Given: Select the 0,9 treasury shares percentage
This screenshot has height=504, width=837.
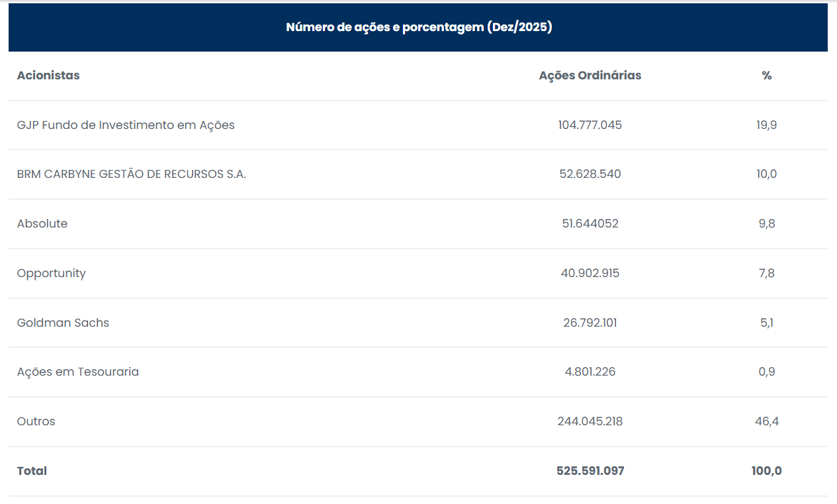Looking at the screenshot, I should coord(766,372).
